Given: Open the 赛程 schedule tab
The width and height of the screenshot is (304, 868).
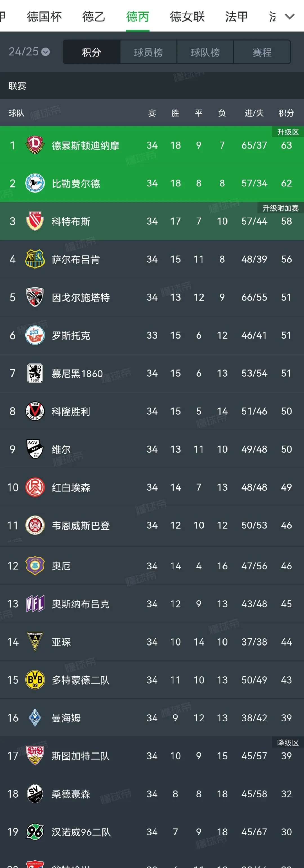Looking at the screenshot, I should pyautogui.click(x=262, y=52).
